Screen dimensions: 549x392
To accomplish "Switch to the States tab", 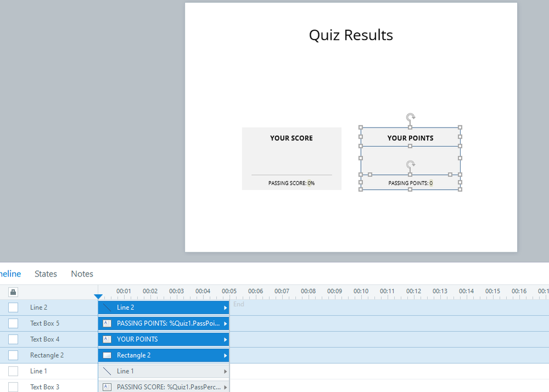I will coord(46,274).
